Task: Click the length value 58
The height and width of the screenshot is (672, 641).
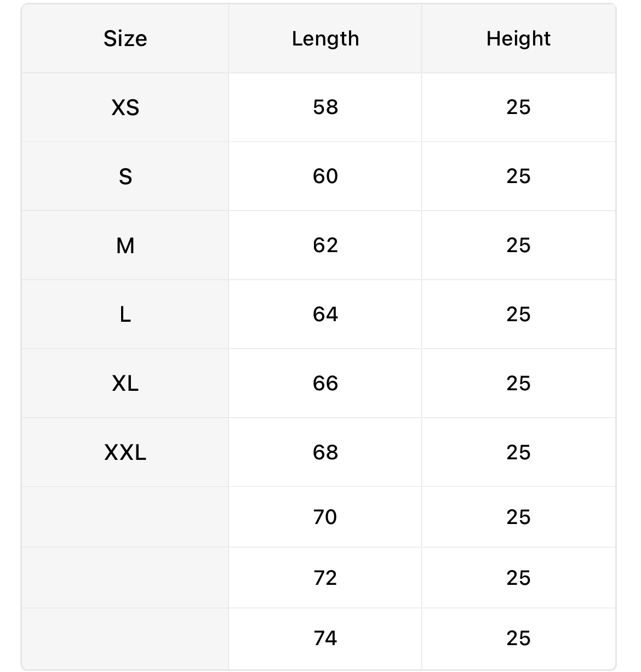Action: [325, 107]
